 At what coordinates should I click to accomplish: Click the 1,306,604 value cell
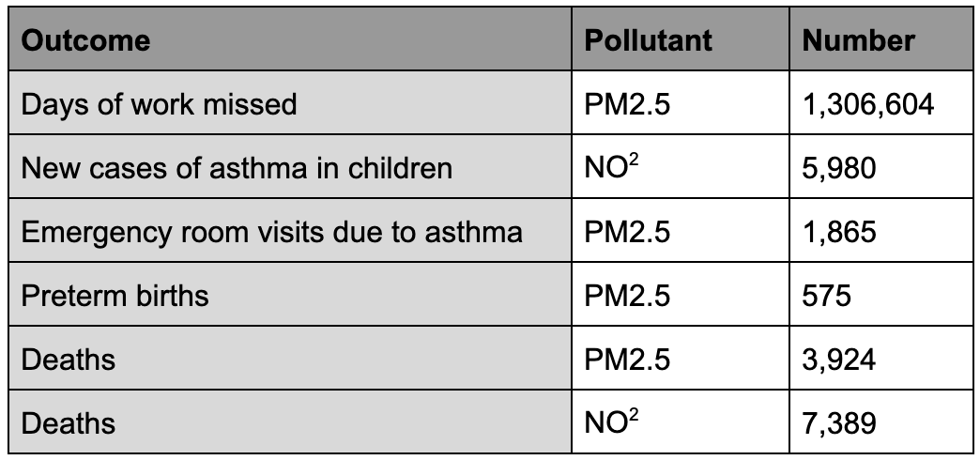pos(868,103)
